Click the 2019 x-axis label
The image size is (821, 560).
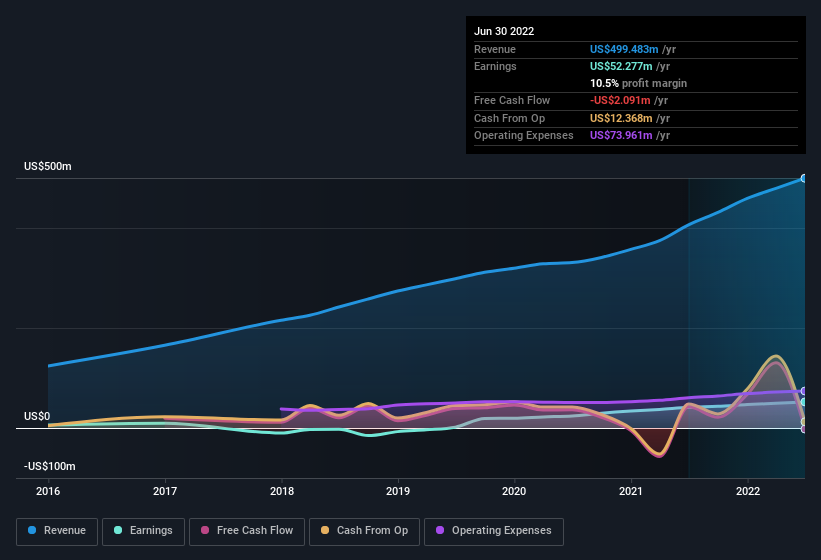coord(398,491)
